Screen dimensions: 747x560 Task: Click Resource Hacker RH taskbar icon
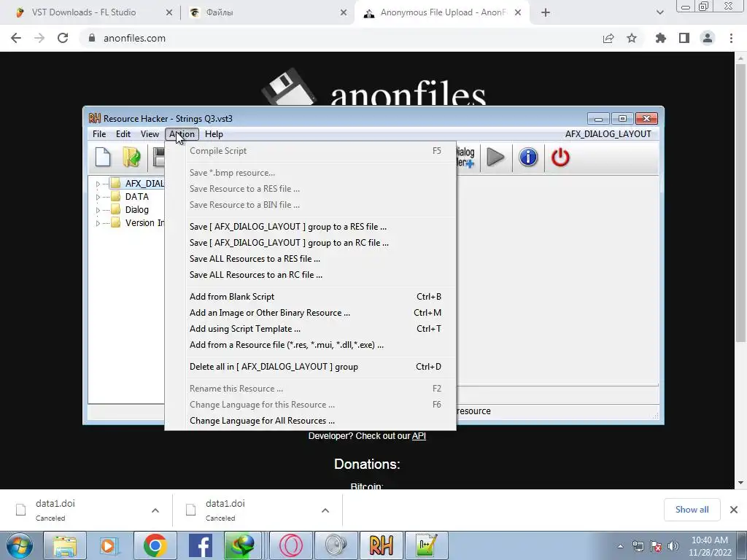pos(381,545)
